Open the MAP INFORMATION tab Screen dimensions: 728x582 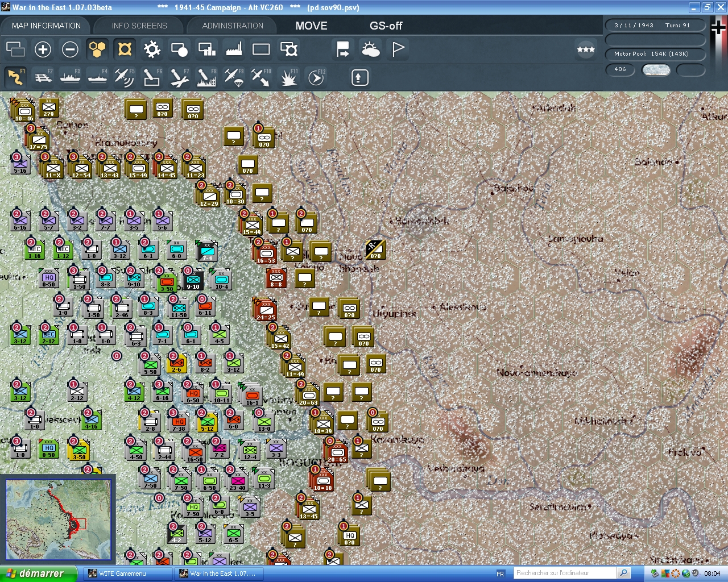(46, 26)
